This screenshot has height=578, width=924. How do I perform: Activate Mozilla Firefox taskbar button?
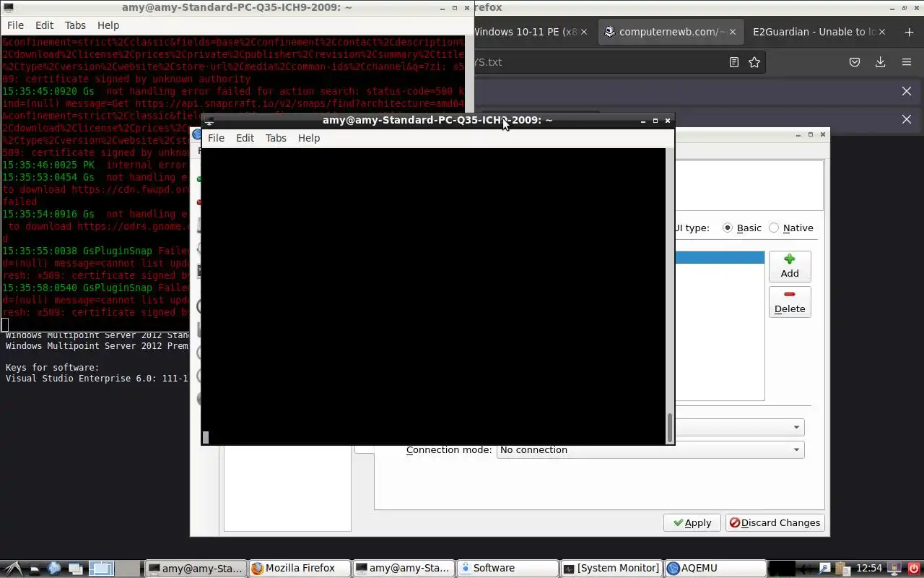299,569
